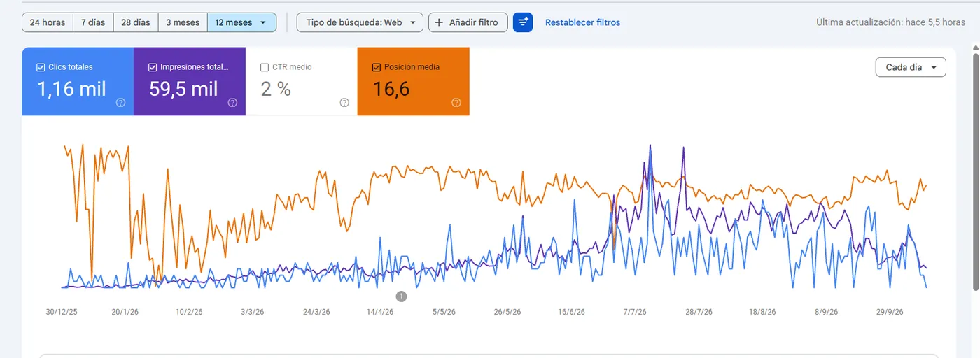Click the annotation marker 1 on chart
This screenshot has width=980, height=358.
click(401, 296)
